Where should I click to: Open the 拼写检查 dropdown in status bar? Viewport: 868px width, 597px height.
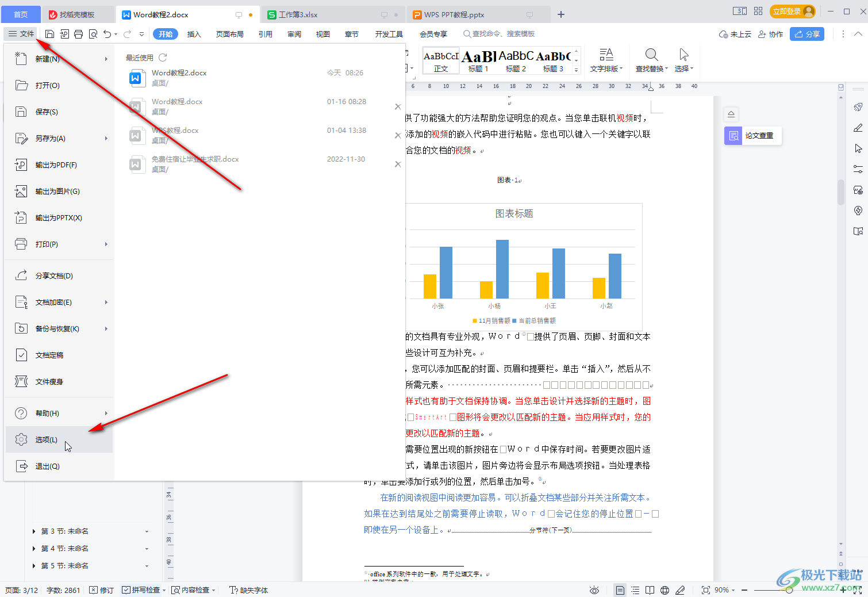click(x=164, y=590)
